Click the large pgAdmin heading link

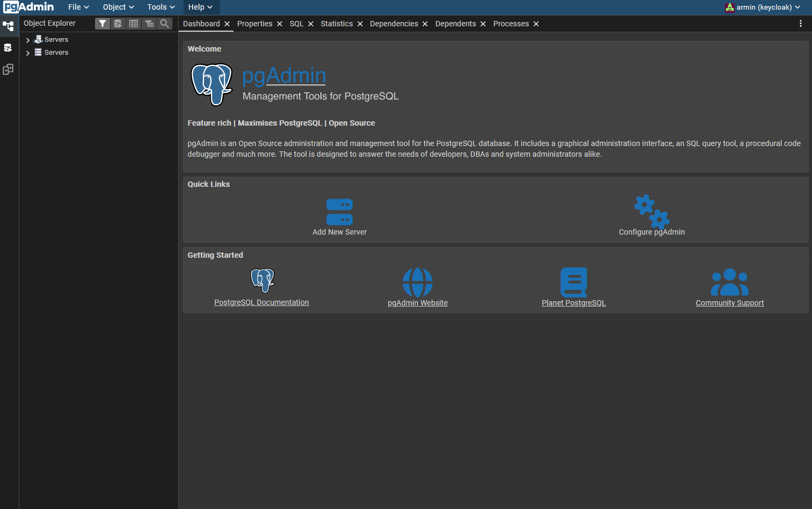284,76
